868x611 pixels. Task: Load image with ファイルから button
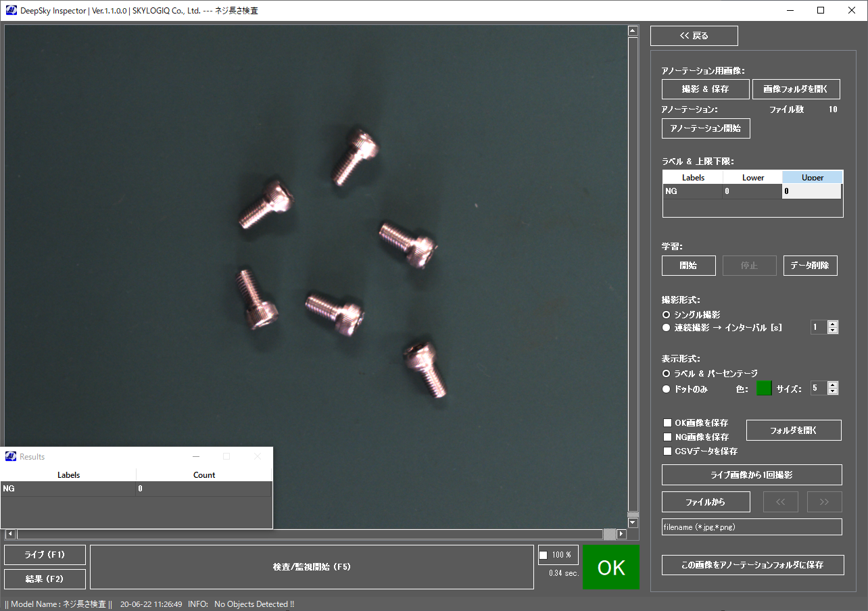(x=706, y=502)
